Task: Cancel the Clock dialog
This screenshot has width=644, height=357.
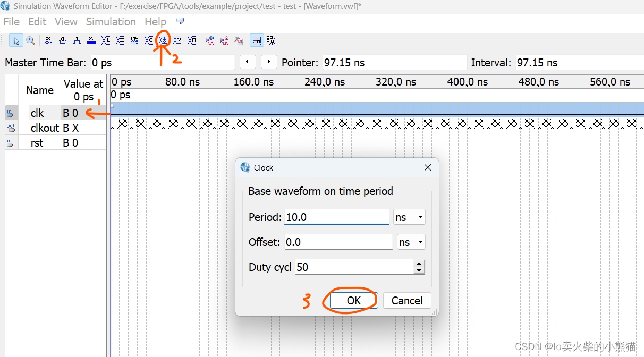Action: pyautogui.click(x=406, y=301)
